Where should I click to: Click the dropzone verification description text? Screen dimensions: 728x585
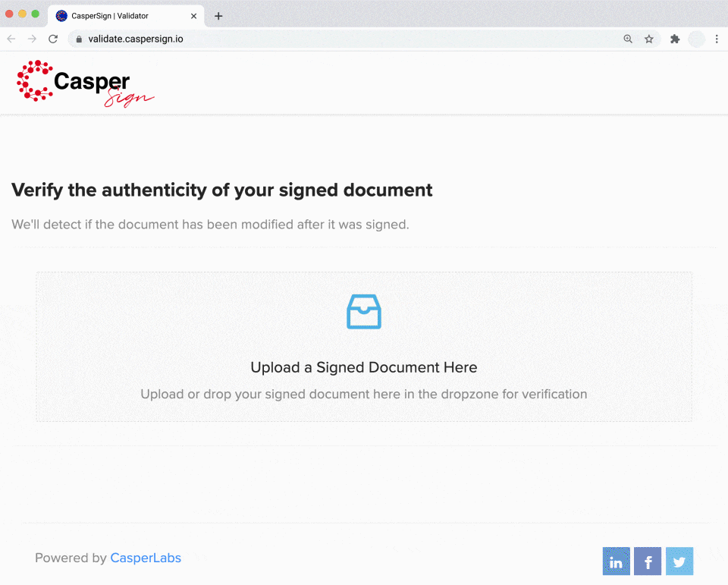(x=364, y=394)
